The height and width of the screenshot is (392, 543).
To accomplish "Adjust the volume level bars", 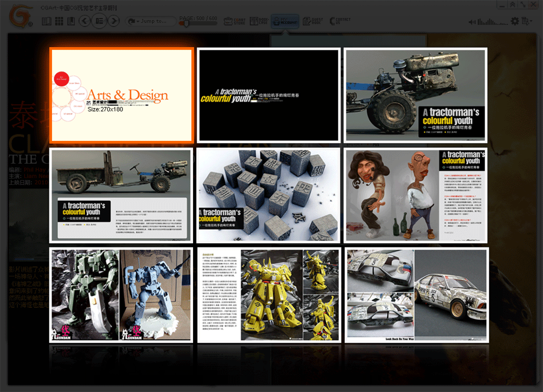I will (x=493, y=22).
